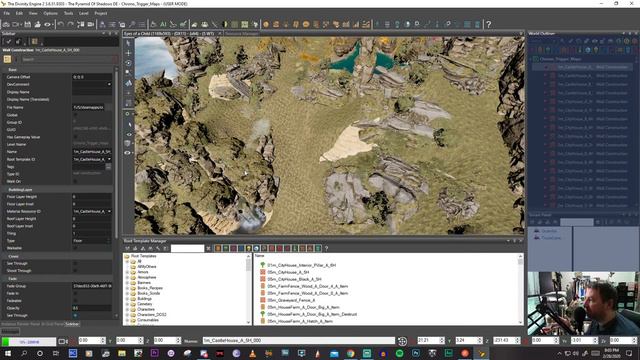This screenshot has height=360, width=640.
Task: Toggle the Has Gameplay Value checkbox
Action: tap(75, 137)
